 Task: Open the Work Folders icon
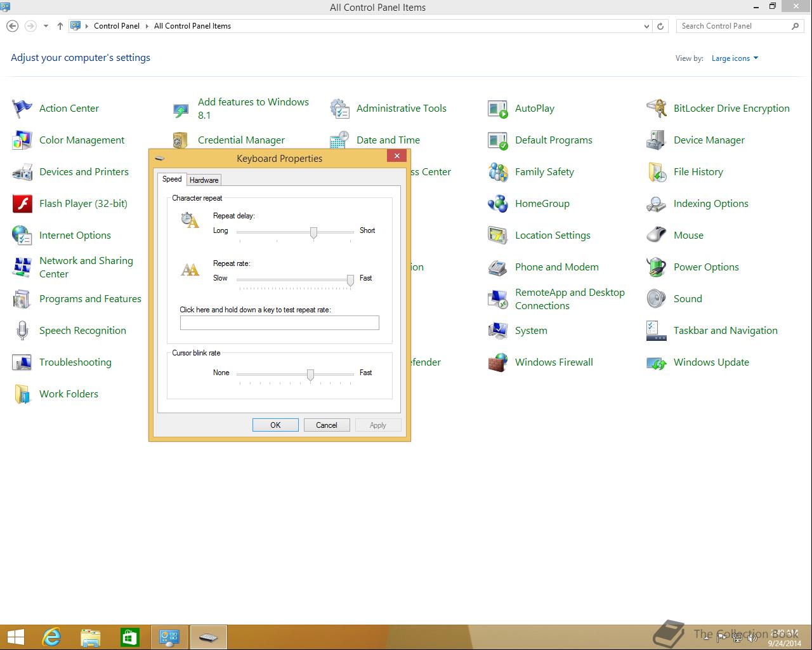pos(22,394)
